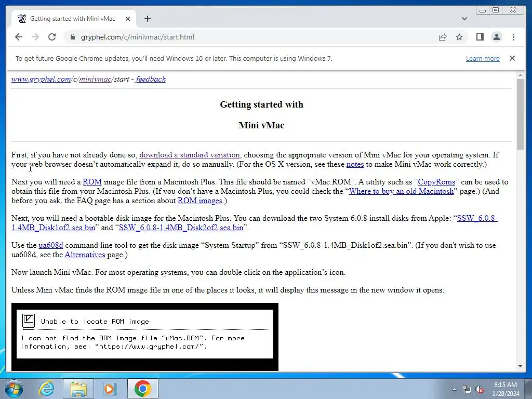Open the OS X notes link
The width and height of the screenshot is (532, 399).
355,164
